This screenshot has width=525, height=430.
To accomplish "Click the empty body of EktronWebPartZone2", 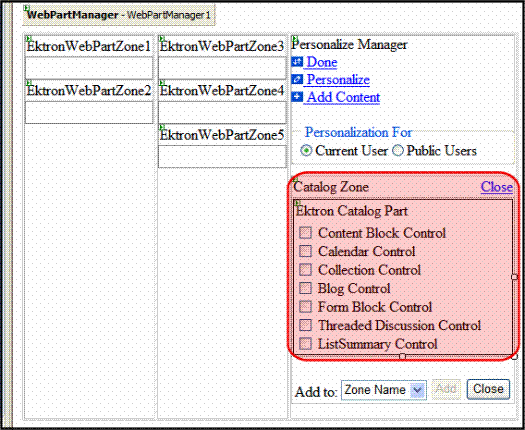I will 89,113.
